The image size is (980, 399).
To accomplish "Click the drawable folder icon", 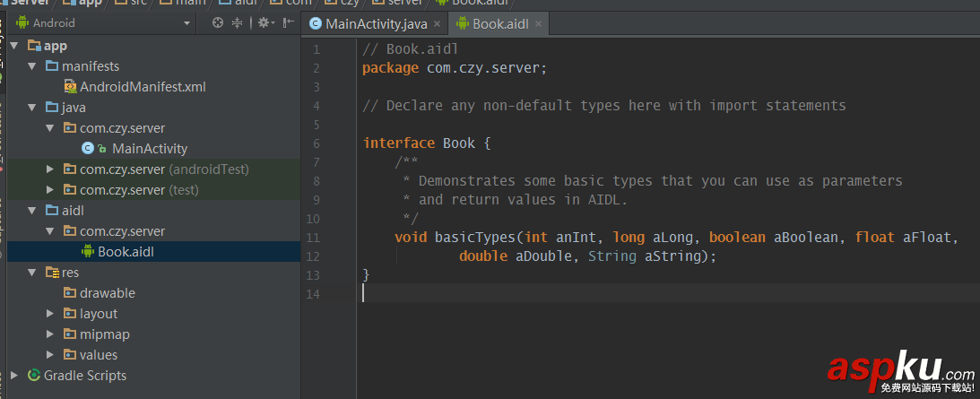I will pyautogui.click(x=70, y=293).
